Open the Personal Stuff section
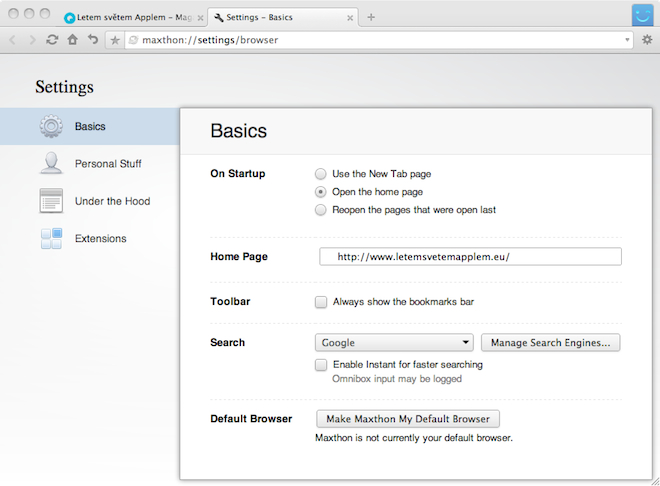 click(x=90, y=164)
